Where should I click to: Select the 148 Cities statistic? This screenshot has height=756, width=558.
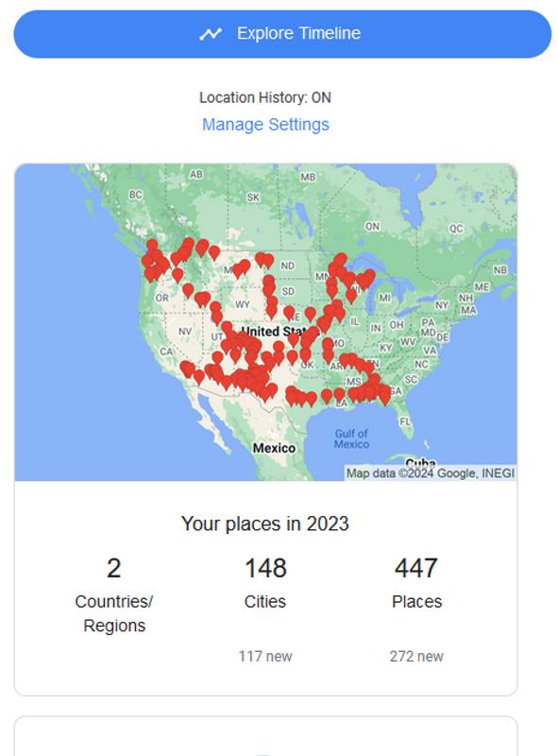pyautogui.click(x=265, y=582)
